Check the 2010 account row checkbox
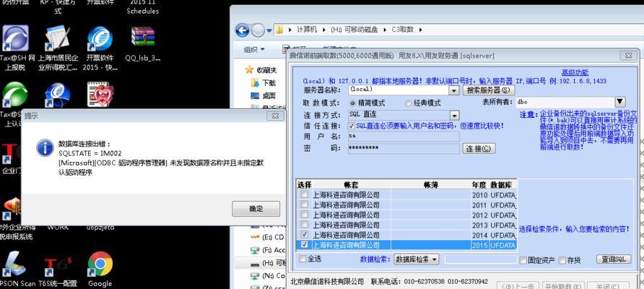644x289 pixels. [x=304, y=194]
